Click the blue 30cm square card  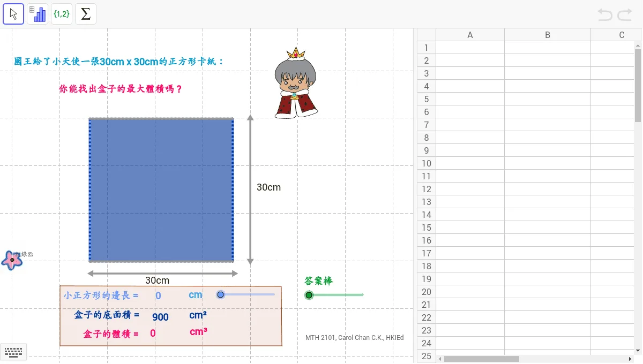(x=161, y=189)
